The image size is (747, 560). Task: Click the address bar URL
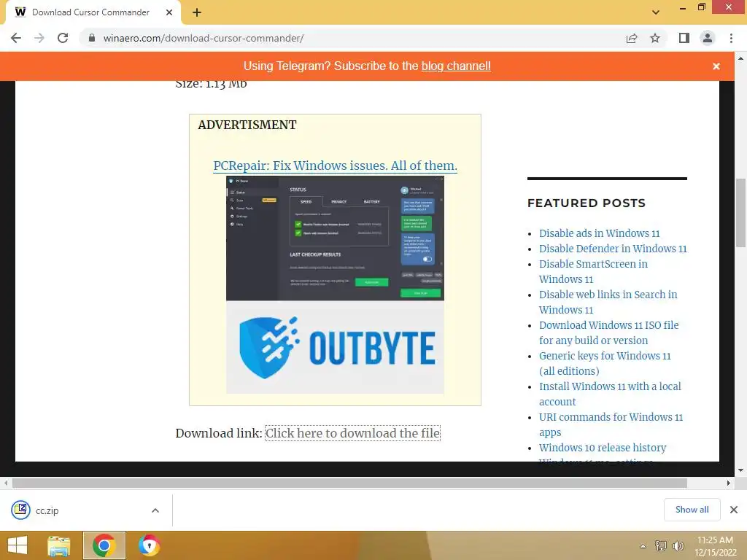[204, 38]
